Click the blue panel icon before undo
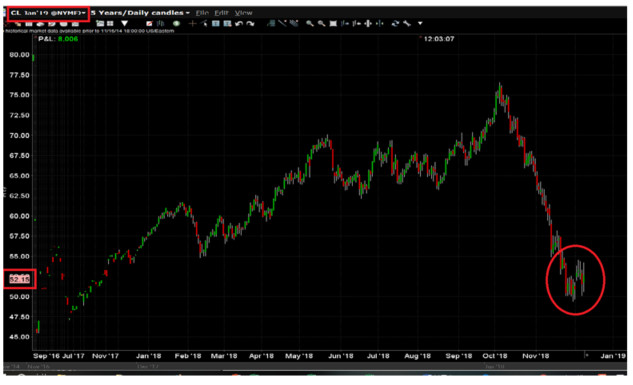Screen dimensions: 633x385 tap(227, 23)
